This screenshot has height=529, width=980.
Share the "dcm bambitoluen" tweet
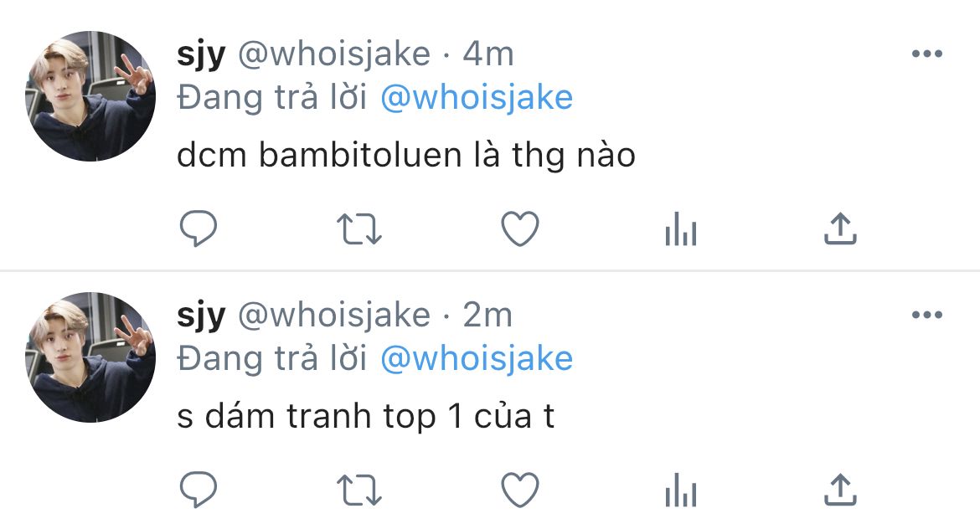click(840, 228)
